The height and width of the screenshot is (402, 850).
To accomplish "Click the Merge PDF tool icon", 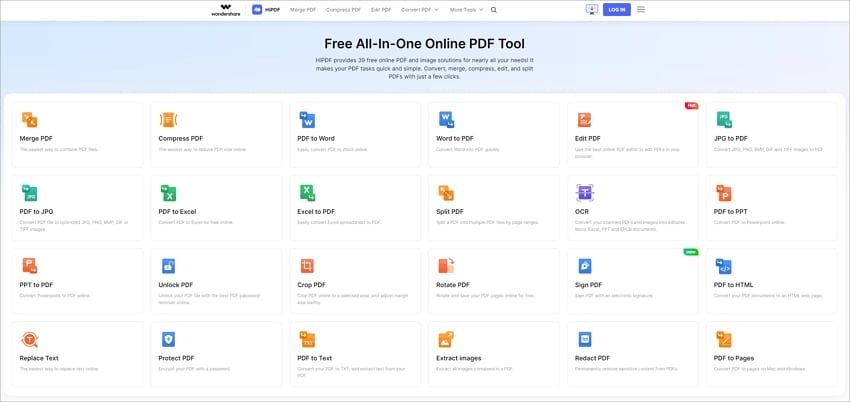I will pyautogui.click(x=30, y=119).
